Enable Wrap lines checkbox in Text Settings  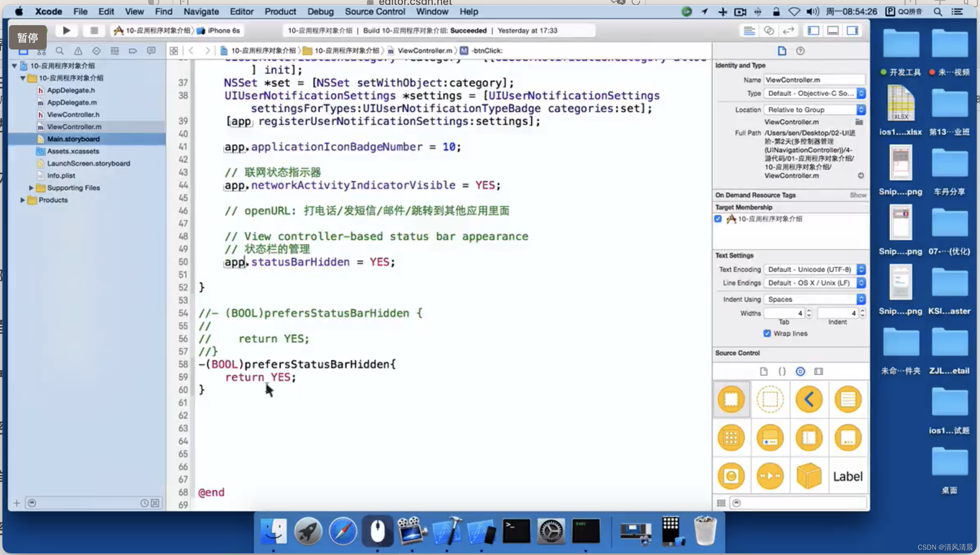(767, 333)
